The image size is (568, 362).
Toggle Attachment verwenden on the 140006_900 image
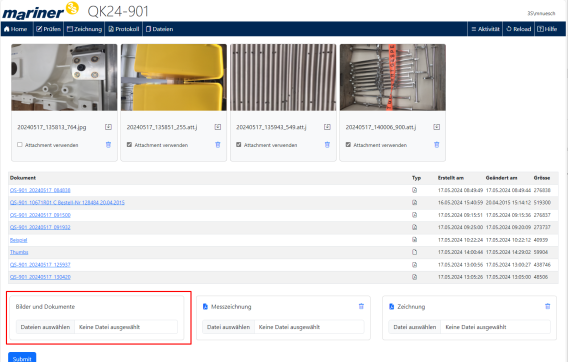[348, 145]
